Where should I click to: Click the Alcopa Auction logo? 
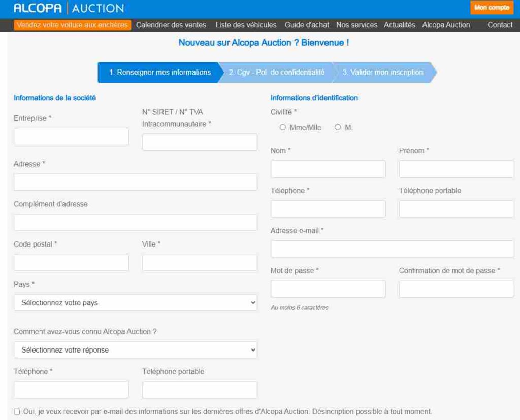tap(69, 8)
